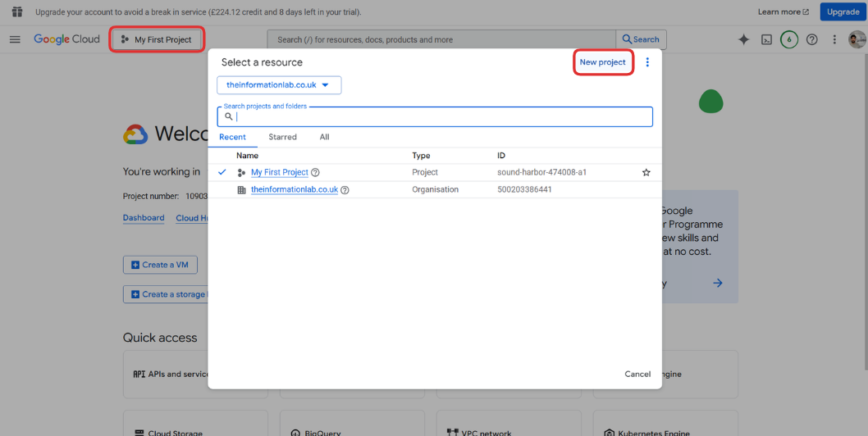Image resolution: width=868 pixels, height=436 pixels.
Task: Switch to the Starred tab
Action: click(x=283, y=137)
